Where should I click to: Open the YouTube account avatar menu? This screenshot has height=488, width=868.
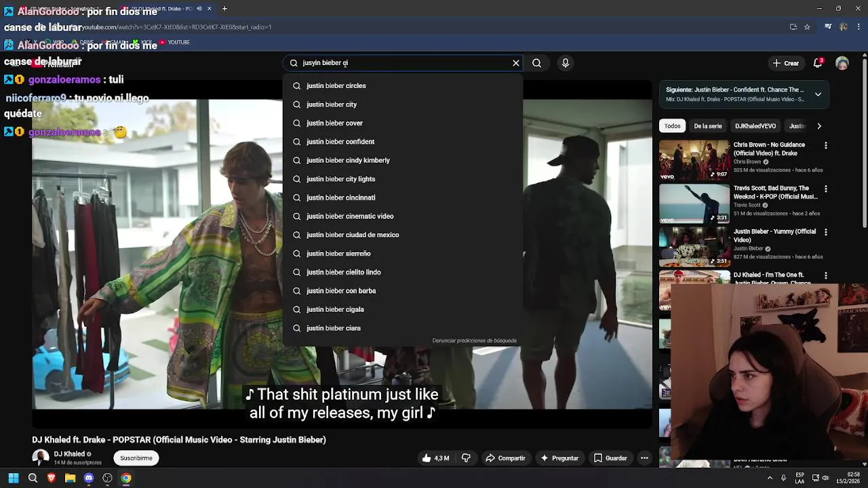coord(842,63)
